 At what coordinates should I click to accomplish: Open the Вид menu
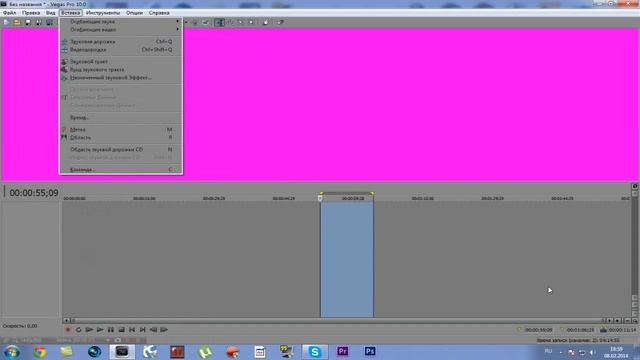(x=50, y=13)
